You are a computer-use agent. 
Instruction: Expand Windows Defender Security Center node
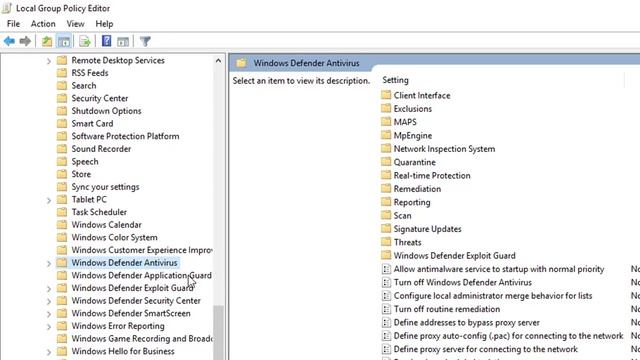pos(49,301)
